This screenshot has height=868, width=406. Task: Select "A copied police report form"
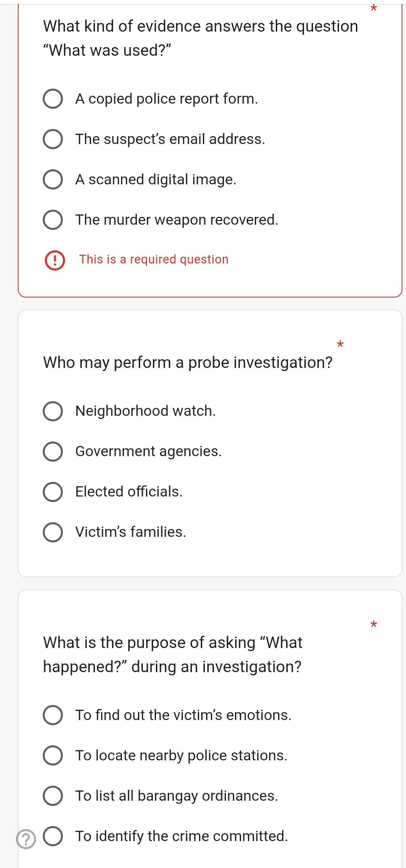(53, 99)
